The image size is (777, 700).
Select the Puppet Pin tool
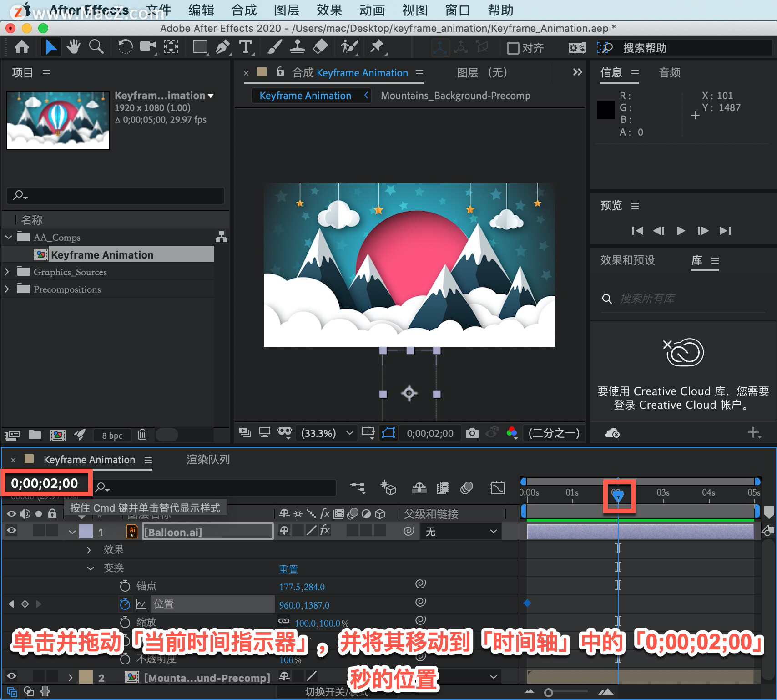(x=377, y=47)
